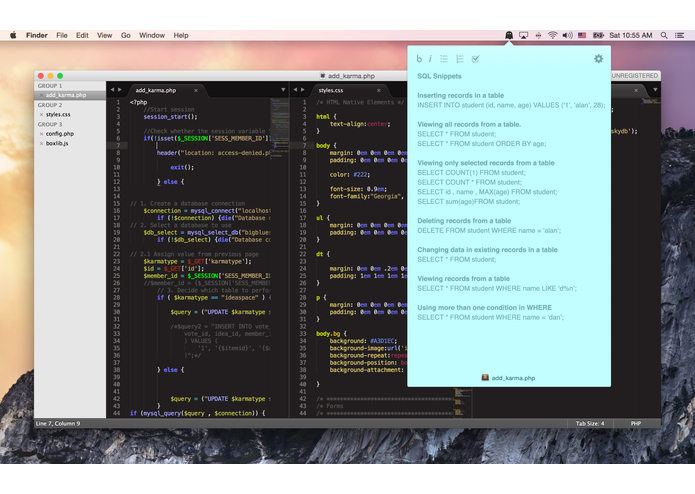Viewport: 695px width, 494px height.
Task: Open the volume control menu
Action: tap(567, 35)
